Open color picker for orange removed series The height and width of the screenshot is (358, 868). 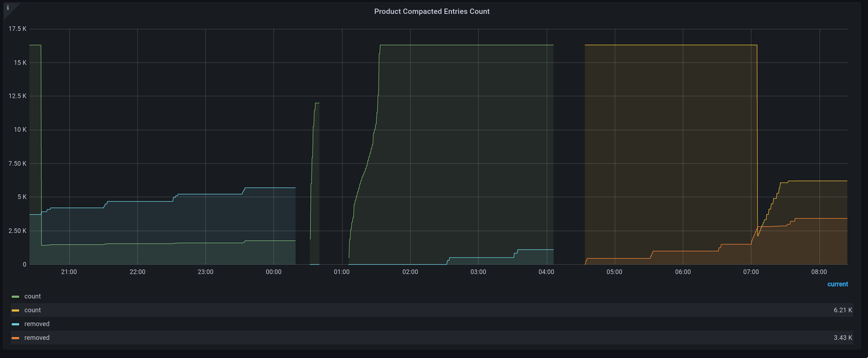click(x=16, y=338)
